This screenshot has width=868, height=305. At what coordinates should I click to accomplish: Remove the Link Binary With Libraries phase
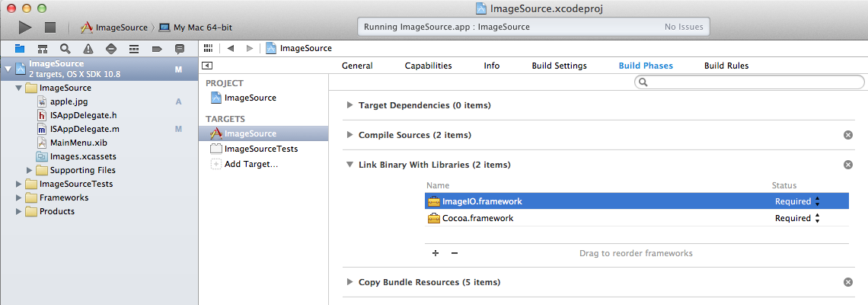tap(847, 165)
